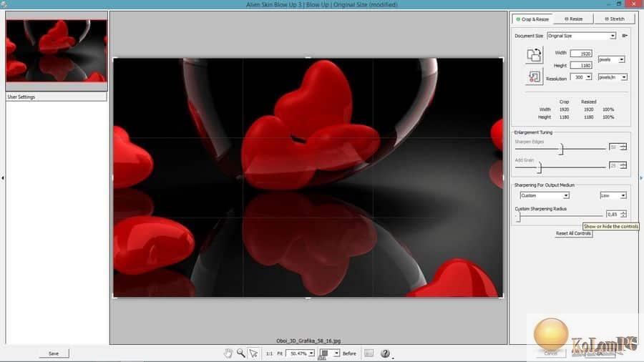Click the Custom Sharpening Radius slider handle
This screenshot has width=644, height=362.
pyautogui.click(x=519, y=216)
